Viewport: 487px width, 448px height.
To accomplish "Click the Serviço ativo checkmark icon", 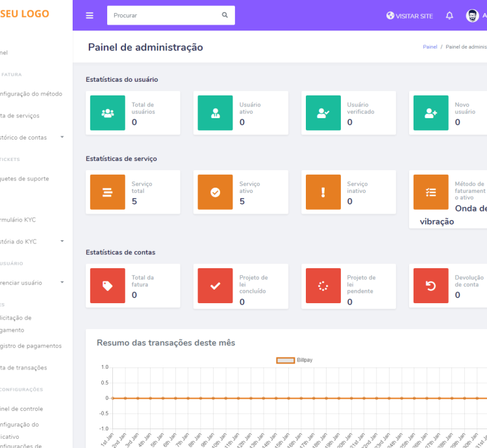I will (x=215, y=192).
